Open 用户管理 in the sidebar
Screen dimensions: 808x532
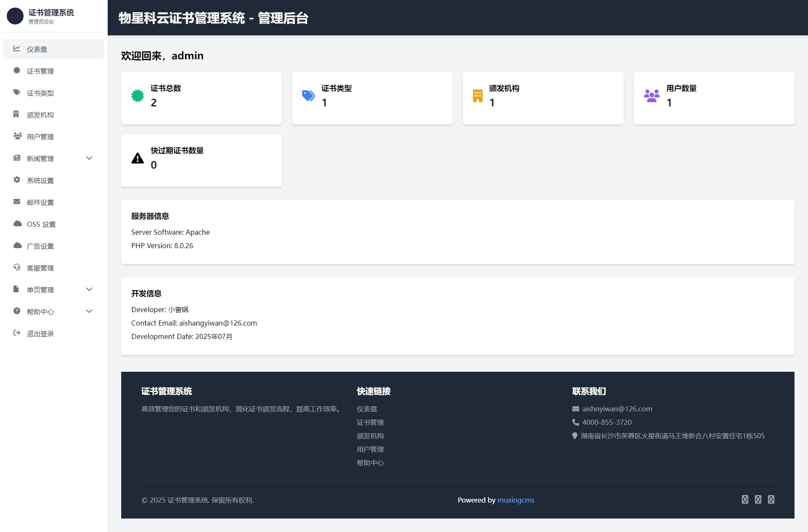click(54, 137)
